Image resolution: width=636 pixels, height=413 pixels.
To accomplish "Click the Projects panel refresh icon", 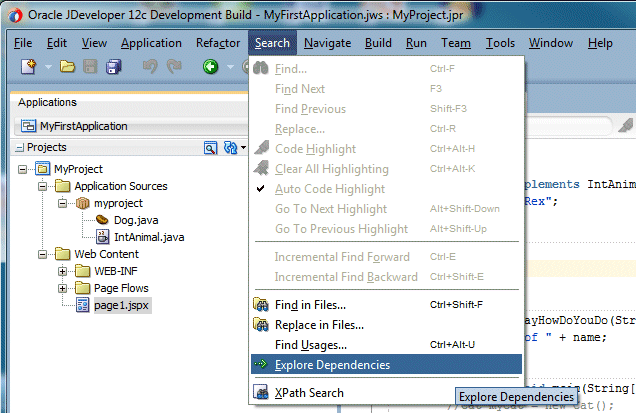I will [x=230, y=148].
